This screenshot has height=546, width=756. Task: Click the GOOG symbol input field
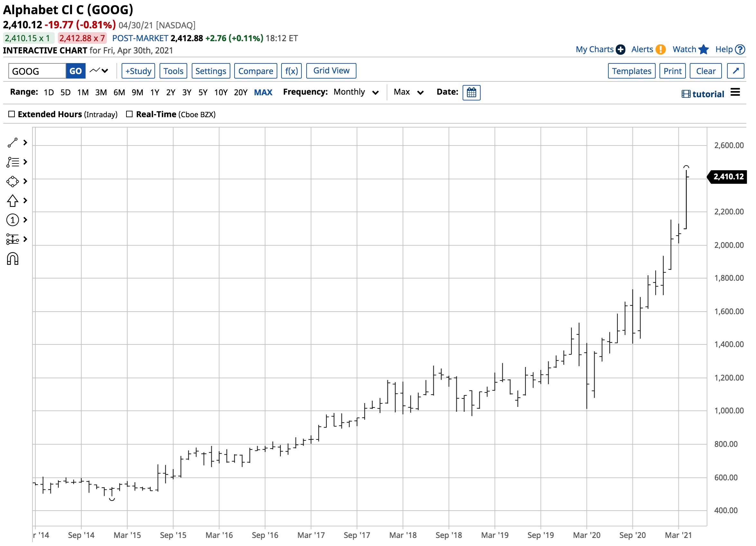37,71
